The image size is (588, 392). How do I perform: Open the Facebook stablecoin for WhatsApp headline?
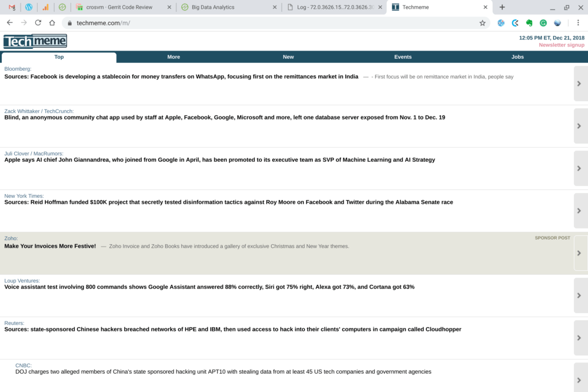181,77
